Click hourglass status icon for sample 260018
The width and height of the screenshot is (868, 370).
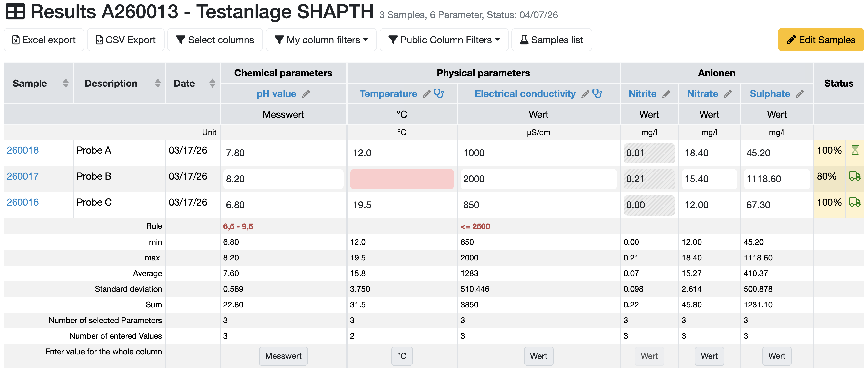tap(855, 150)
